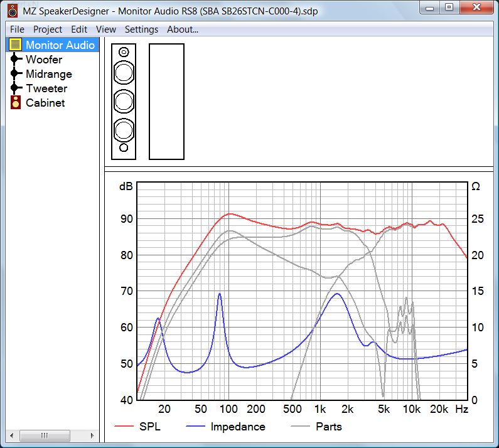
Task: Close the SpeakerDesigner window
Action: [476, 8]
